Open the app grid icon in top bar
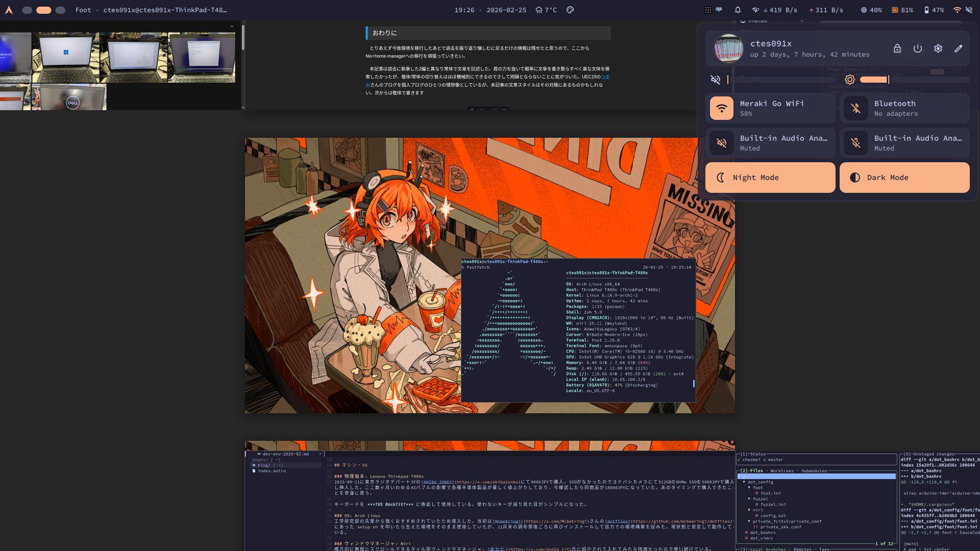 click(x=708, y=10)
